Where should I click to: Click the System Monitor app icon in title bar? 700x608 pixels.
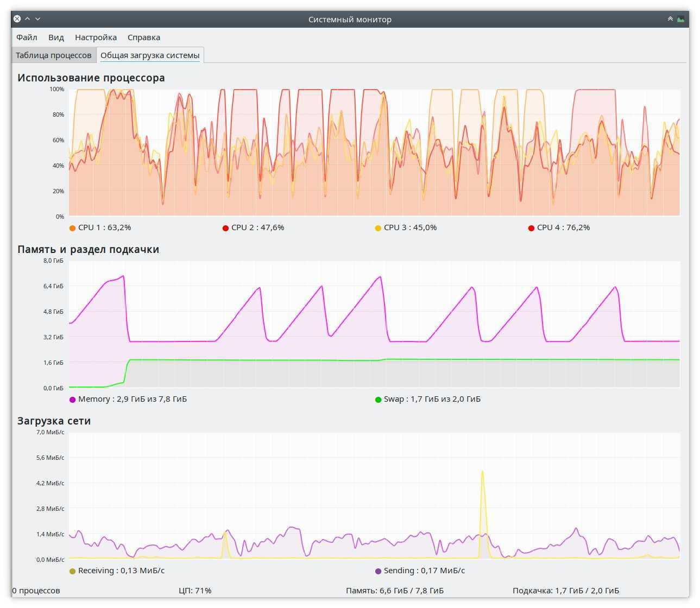680,19
